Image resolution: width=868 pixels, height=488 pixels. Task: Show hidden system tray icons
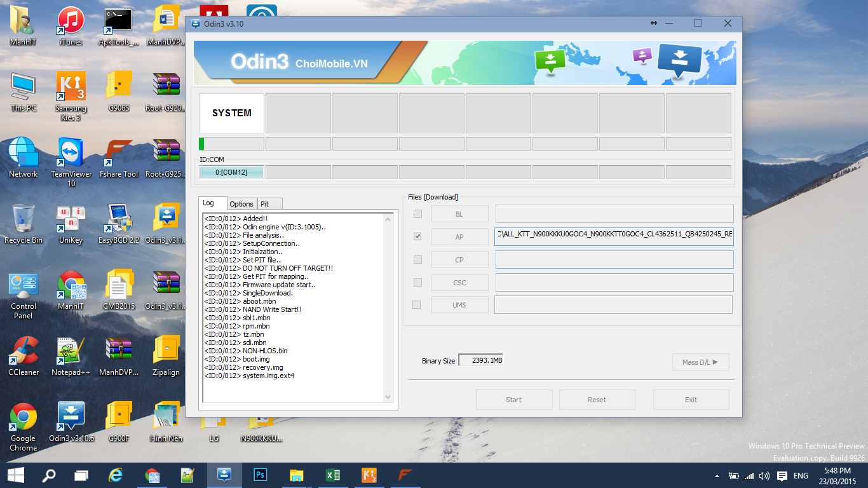(x=717, y=475)
